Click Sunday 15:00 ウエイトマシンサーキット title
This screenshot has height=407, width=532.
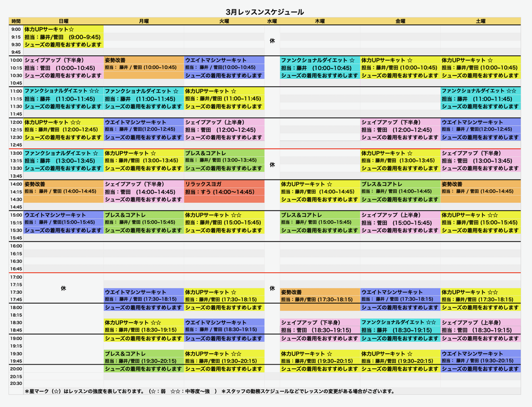55,215
